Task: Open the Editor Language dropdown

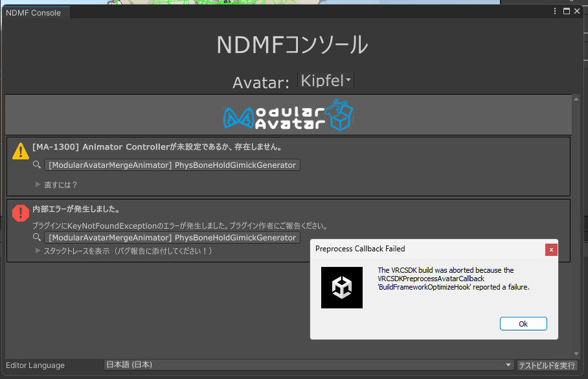Action: pyautogui.click(x=309, y=365)
